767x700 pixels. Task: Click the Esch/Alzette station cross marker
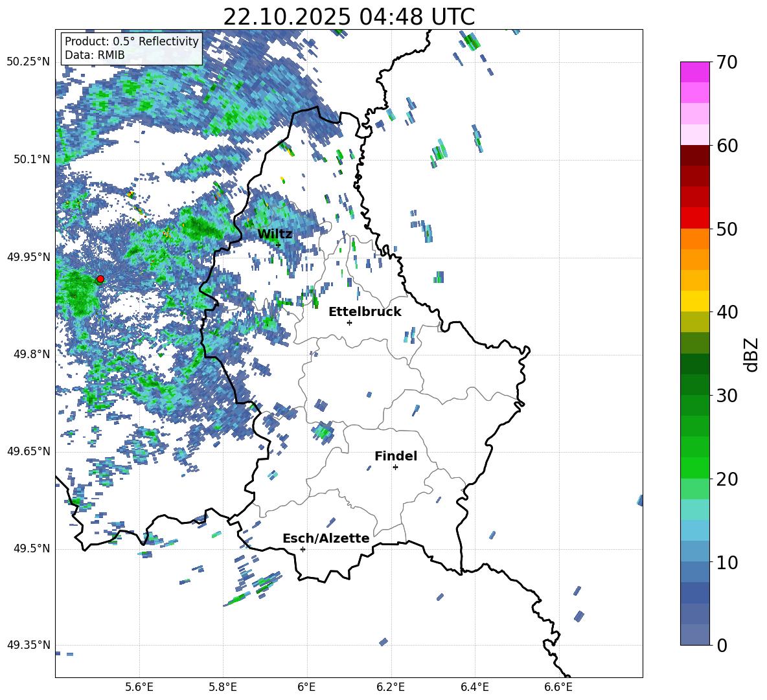pos(303,549)
